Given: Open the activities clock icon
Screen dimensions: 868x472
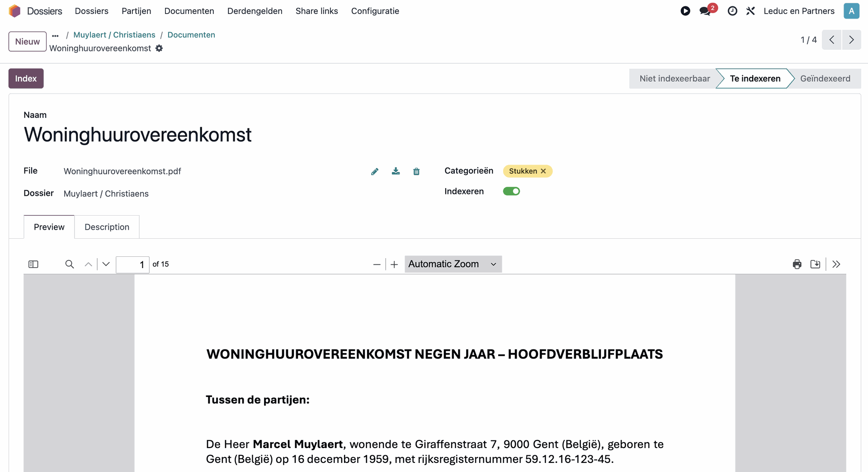Looking at the screenshot, I should 732,11.
